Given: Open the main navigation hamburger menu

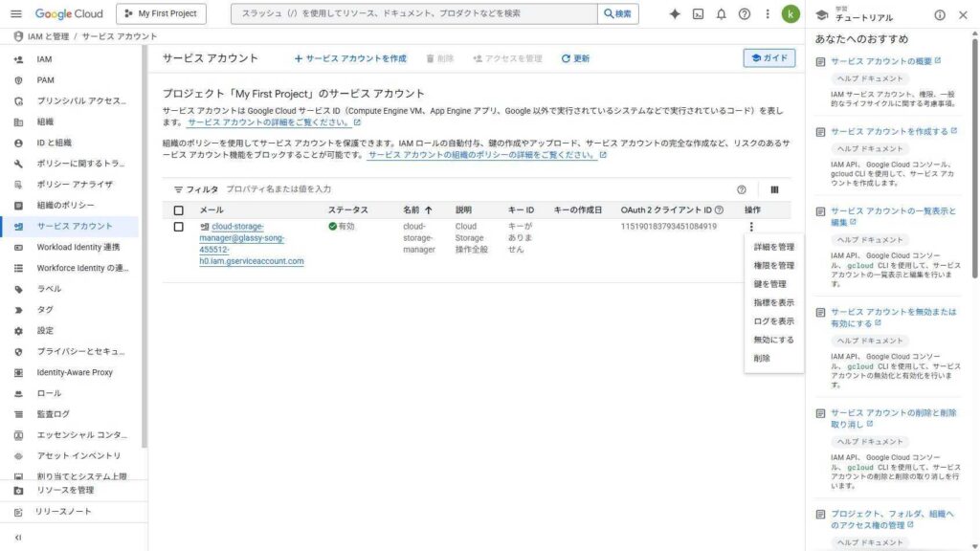Looking at the screenshot, I should pos(16,13).
